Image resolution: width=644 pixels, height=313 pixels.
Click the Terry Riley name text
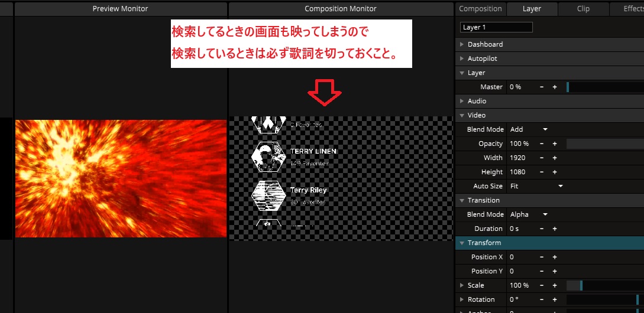coord(309,190)
